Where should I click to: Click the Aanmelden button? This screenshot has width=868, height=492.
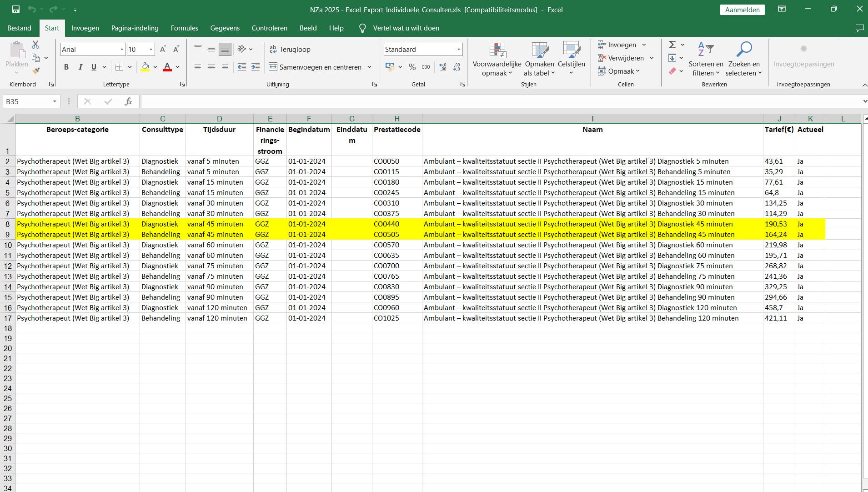pos(742,10)
